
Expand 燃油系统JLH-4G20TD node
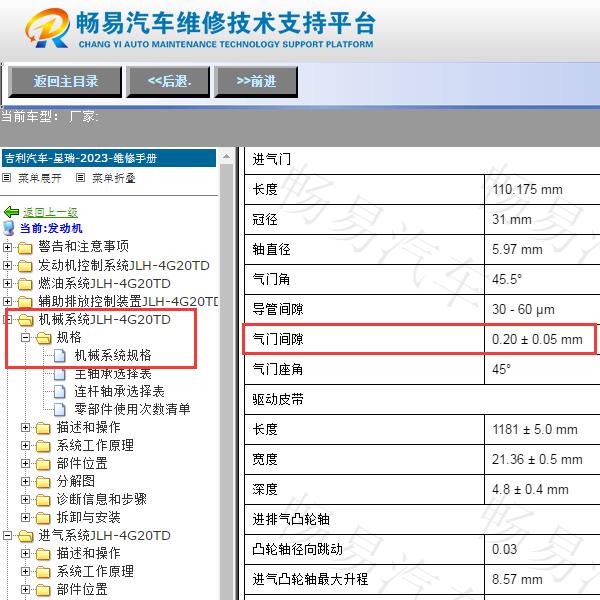[x=7, y=283]
